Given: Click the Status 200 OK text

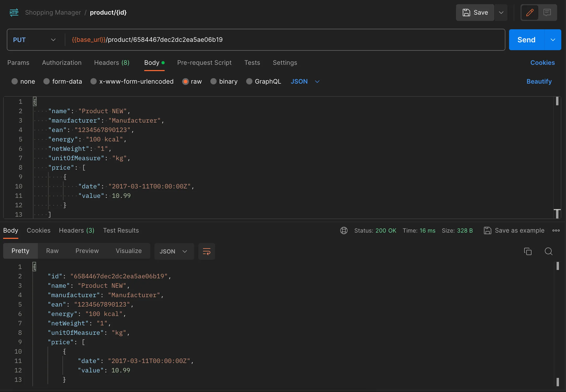Looking at the screenshot, I should (x=375, y=230).
